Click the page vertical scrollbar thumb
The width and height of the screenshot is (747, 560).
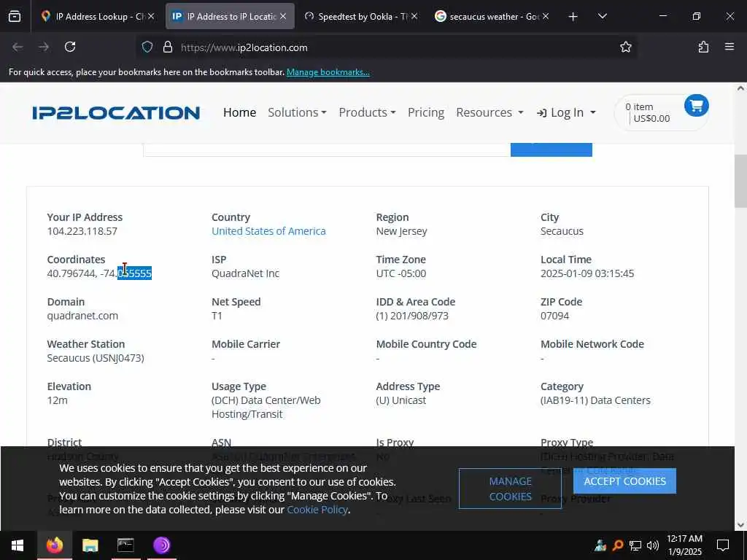point(740,181)
